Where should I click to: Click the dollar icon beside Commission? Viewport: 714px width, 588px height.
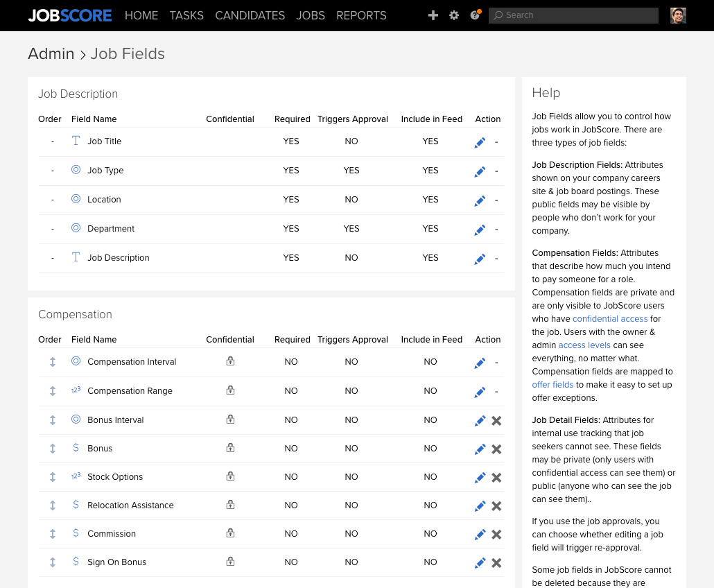coord(76,533)
